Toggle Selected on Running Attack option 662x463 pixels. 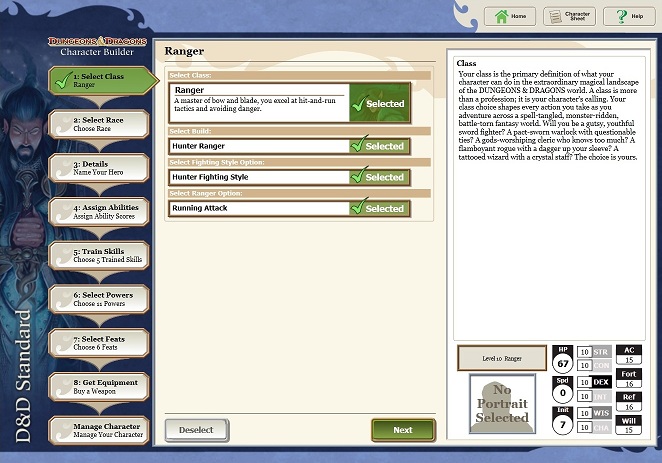coord(379,208)
